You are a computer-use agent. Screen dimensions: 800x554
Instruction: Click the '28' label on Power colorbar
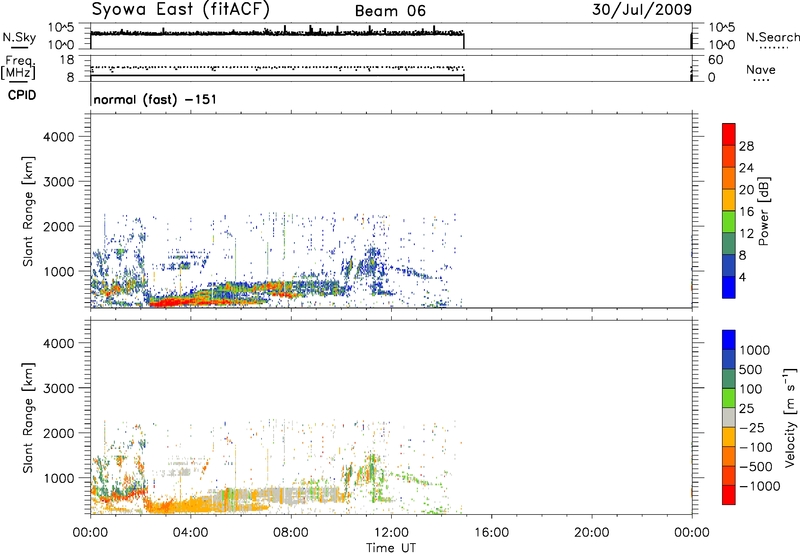tap(746, 146)
